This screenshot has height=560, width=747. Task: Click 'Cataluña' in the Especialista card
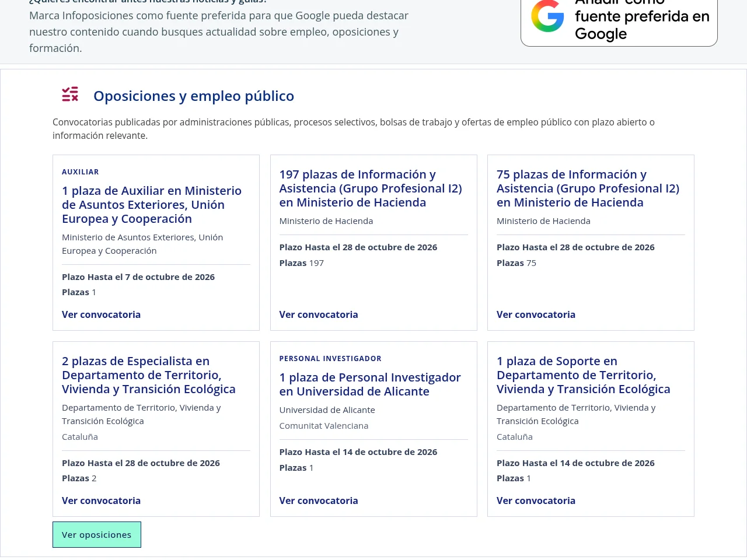(80, 437)
